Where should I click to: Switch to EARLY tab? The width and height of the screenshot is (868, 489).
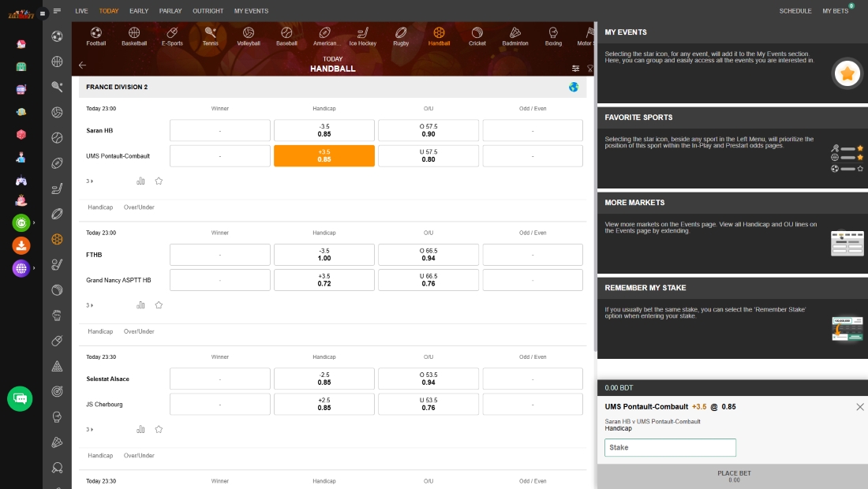pos(139,11)
